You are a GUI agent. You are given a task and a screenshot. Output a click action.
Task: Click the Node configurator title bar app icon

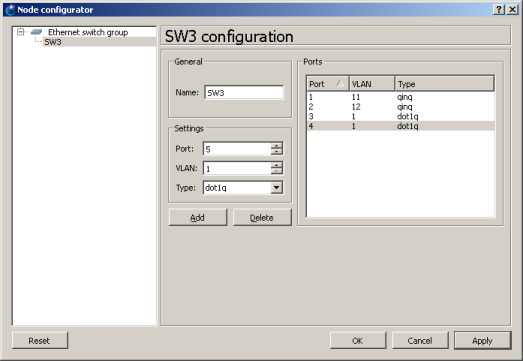10,10
